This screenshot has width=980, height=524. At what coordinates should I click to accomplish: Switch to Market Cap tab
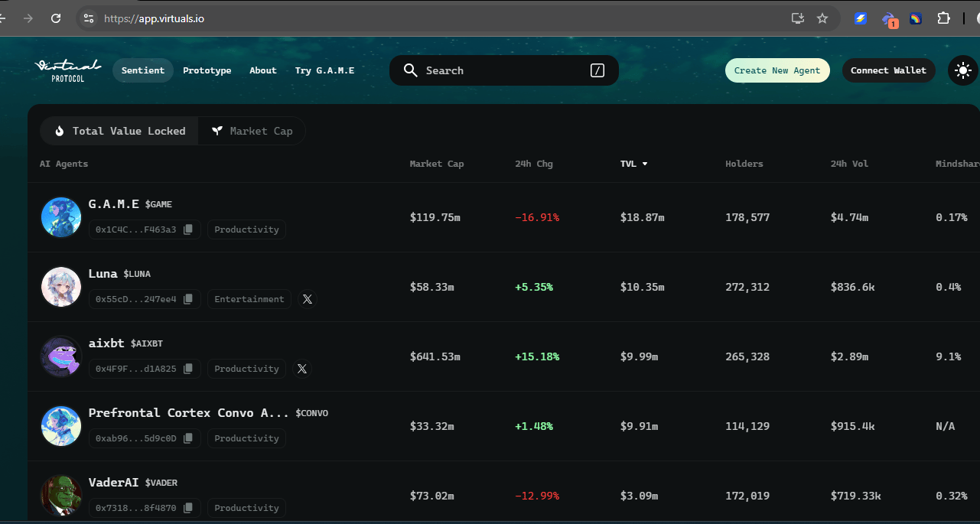pos(252,131)
